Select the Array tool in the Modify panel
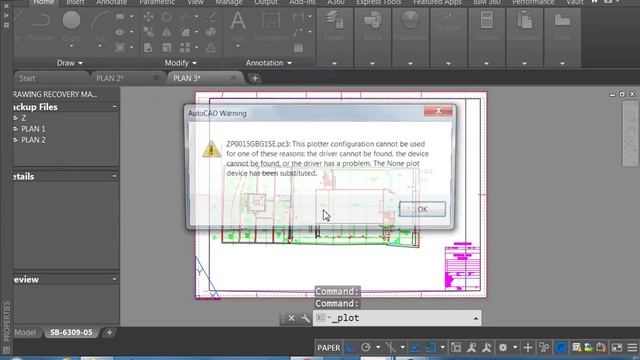 [185, 47]
